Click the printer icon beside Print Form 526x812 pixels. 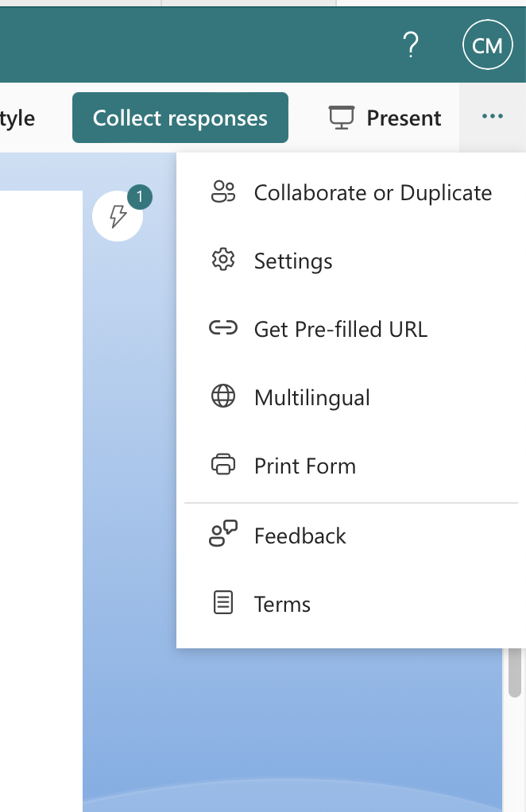[x=223, y=465]
